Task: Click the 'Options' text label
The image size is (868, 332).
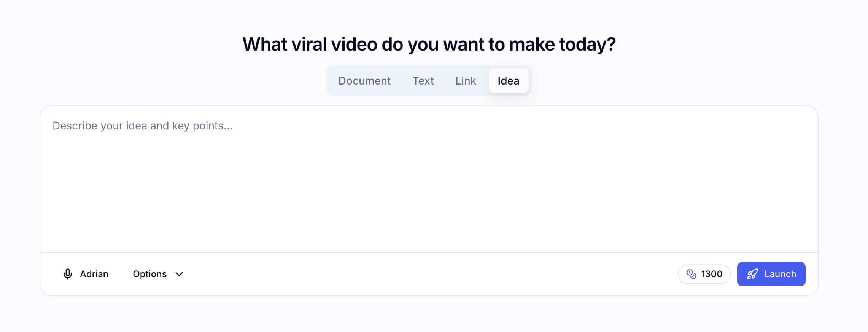Action: tap(149, 274)
